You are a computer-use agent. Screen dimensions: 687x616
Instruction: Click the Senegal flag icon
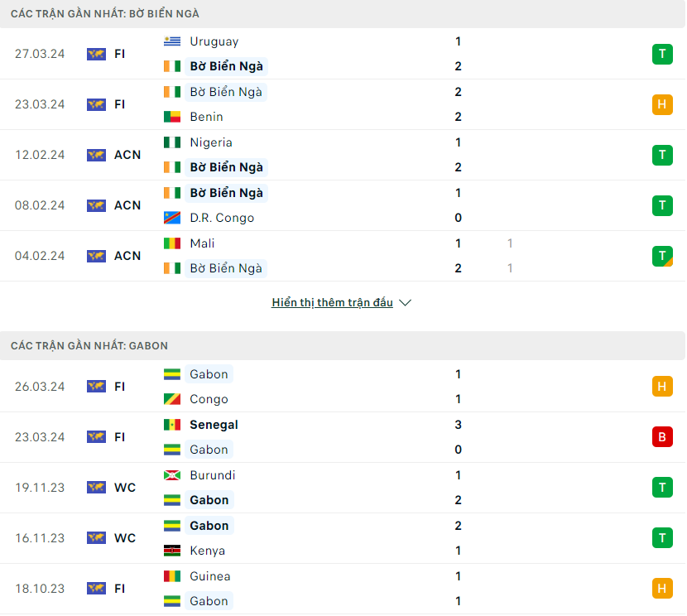(x=172, y=425)
